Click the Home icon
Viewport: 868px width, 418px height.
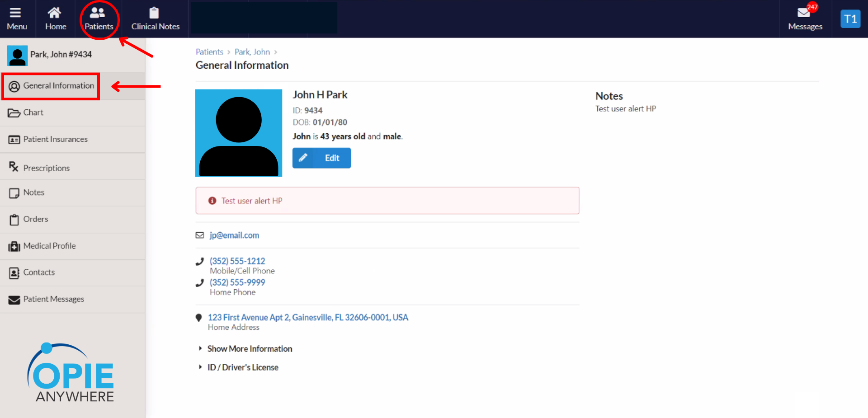pos(55,18)
